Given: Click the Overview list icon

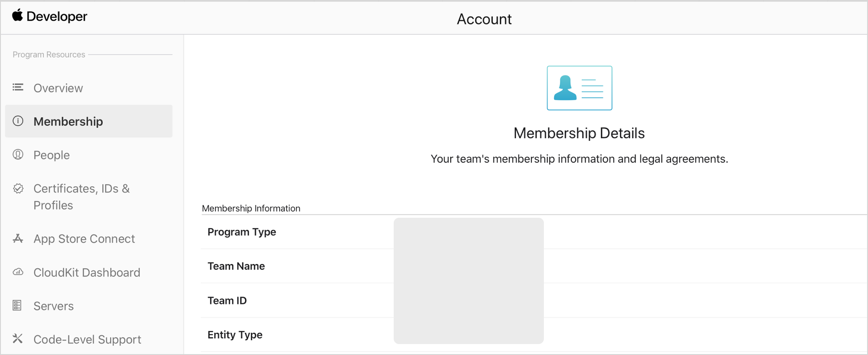Looking at the screenshot, I should [x=18, y=87].
